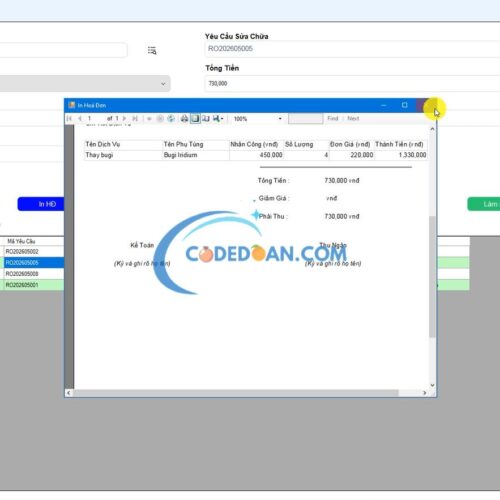Click the empty search field in main form
500x500 pixels.
point(63,50)
